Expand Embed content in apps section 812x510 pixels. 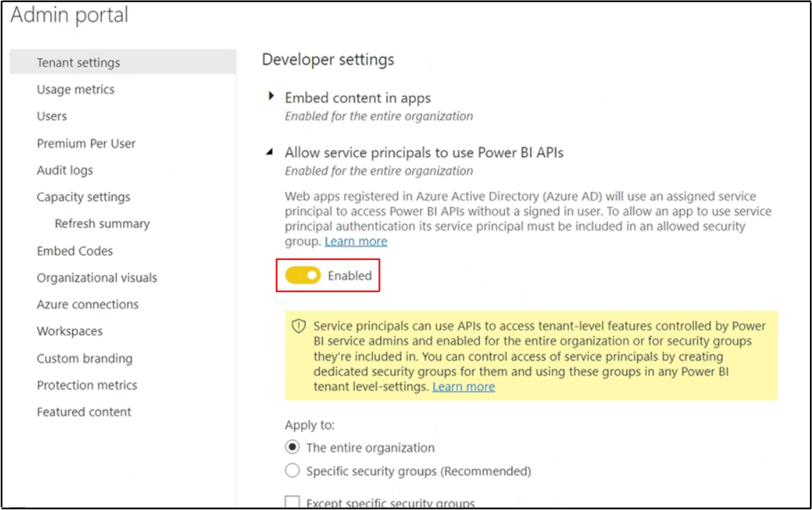(x=271, y=96)
